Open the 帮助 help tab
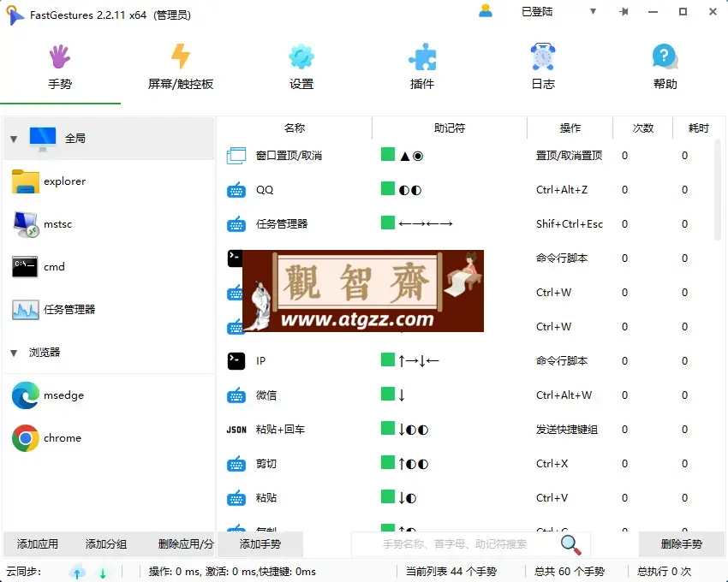 (x=665, y=68)
